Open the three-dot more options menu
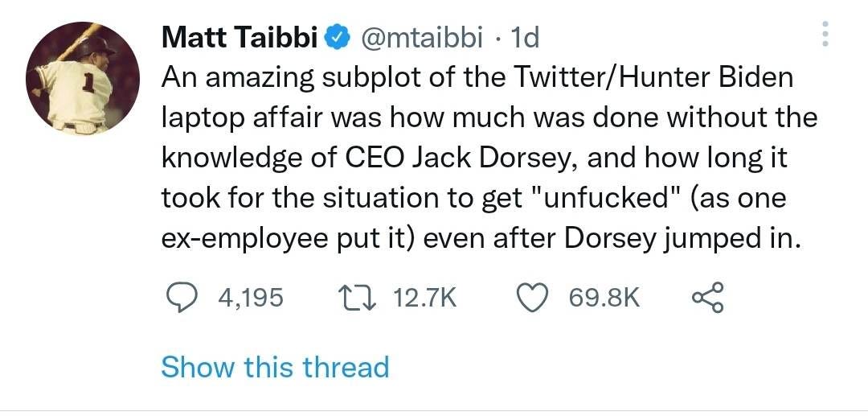Image resolution: width=868 pixels, height=416 pixels. point(825,33)
